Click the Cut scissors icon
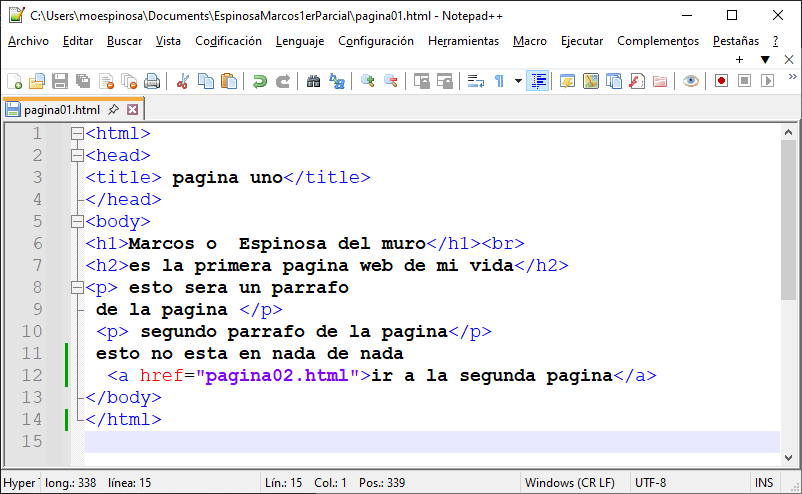802x494 pixels. coord(183,81)
